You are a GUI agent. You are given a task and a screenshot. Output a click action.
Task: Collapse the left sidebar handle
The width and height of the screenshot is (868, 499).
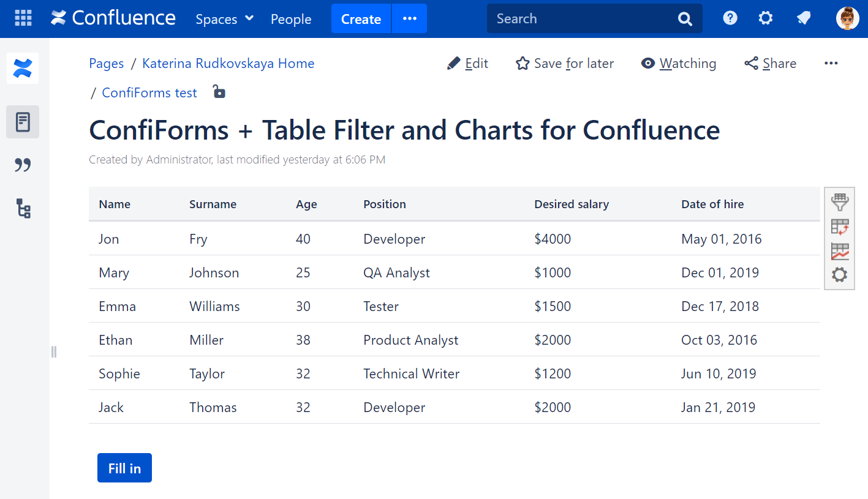[53, 351]
